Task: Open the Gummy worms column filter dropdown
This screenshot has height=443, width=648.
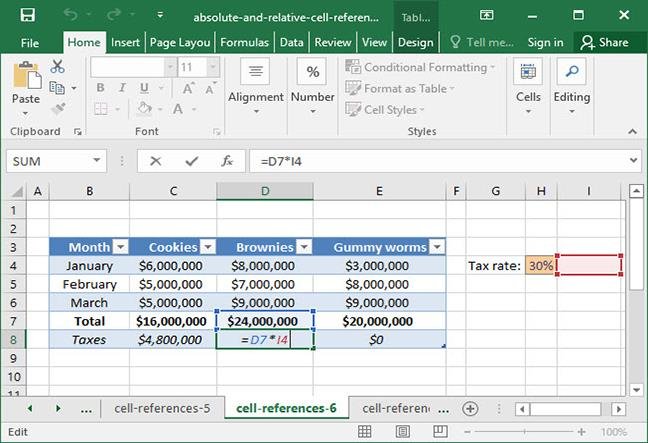Action: [x=437, y=247]
